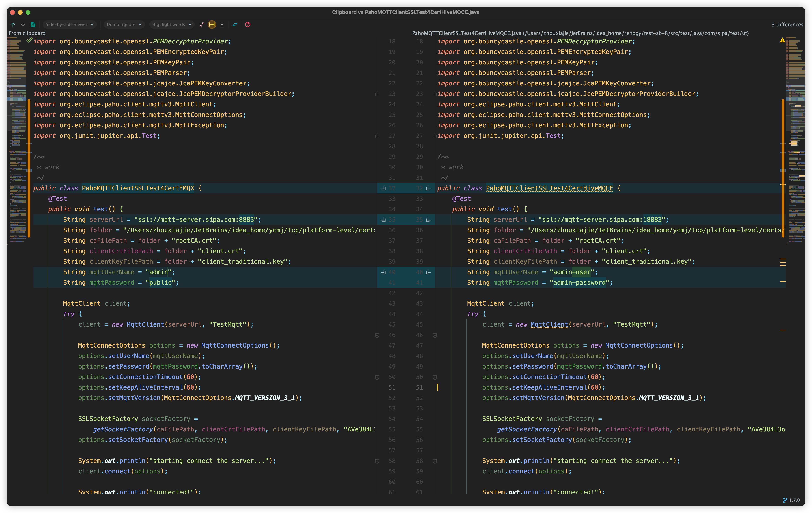Click port 18883 in right serverUrl
The height and width of the screenshot is (513, 812).
[x=652, y=220]
